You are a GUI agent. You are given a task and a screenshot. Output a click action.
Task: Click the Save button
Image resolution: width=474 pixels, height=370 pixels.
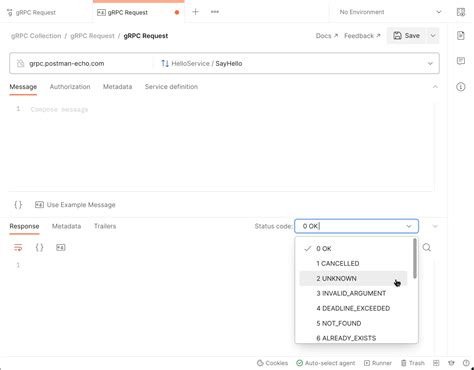tap(406, 36)
